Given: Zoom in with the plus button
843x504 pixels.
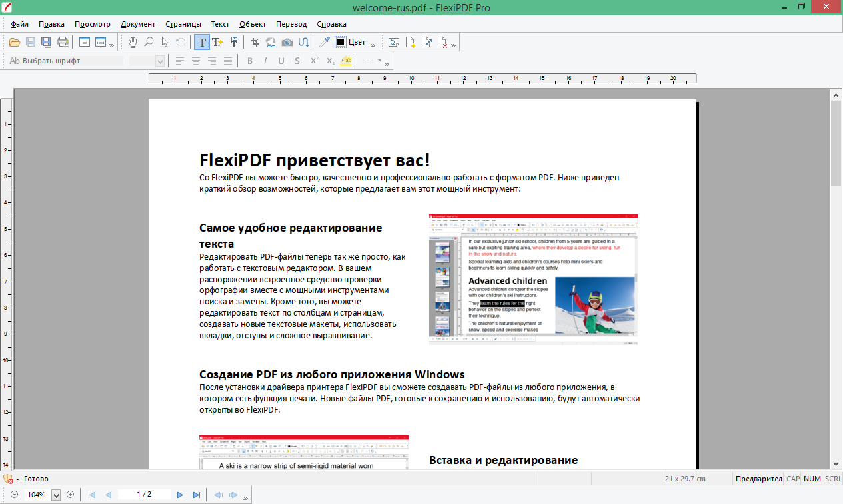Looking at the screenshot, I should [70, 495].
